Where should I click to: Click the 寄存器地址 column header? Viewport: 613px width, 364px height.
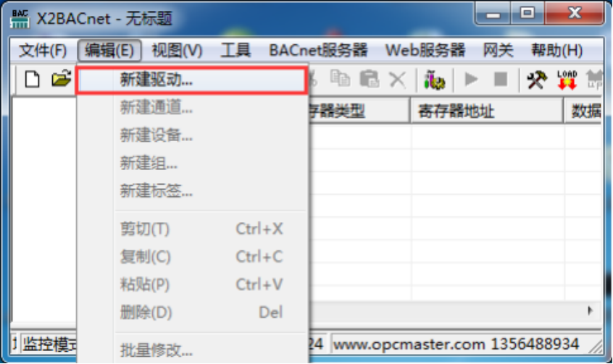click(487, 111)
